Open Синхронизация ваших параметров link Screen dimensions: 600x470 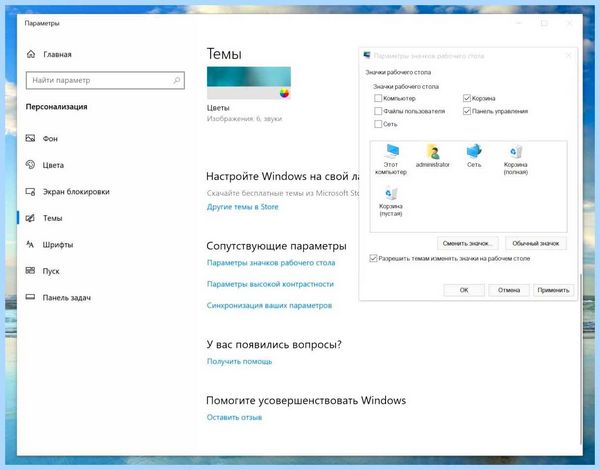[269, 305]
